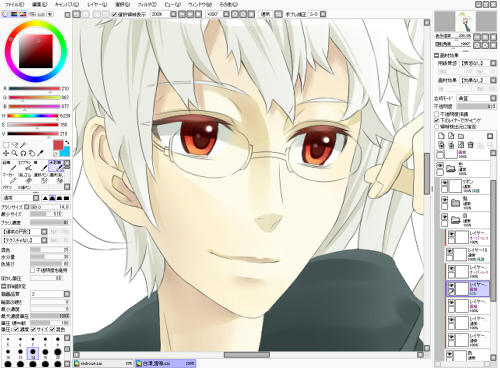500x368 pixels.
Task: Click the zoom out button in toolbar
Action: tap(182, 14)
